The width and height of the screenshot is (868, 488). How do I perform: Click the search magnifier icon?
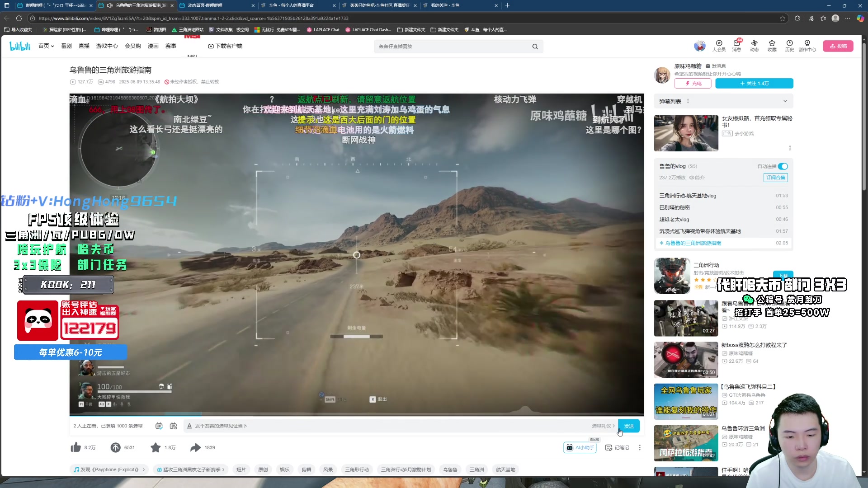coord(535,47)
